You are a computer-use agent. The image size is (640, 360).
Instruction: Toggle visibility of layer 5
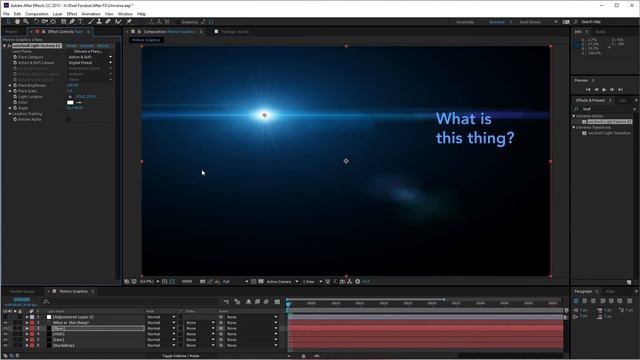(5, 340)
